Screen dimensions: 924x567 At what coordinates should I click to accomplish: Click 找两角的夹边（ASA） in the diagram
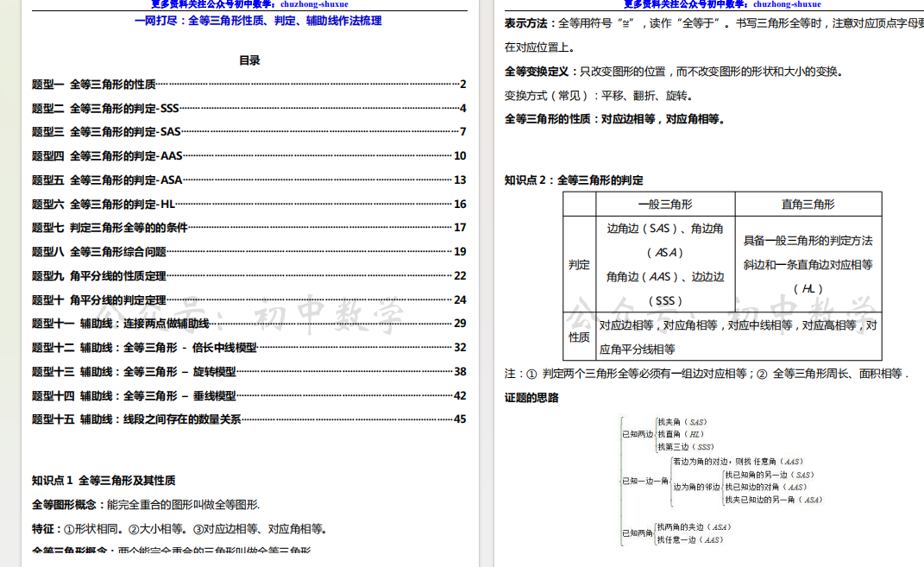[x=695, y=527]
